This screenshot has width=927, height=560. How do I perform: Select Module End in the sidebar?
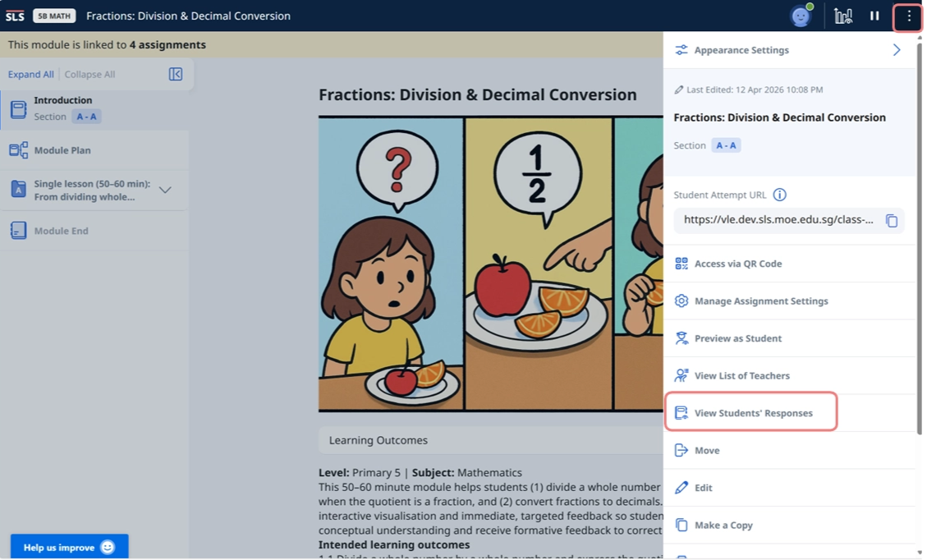[x=94, y=230]
